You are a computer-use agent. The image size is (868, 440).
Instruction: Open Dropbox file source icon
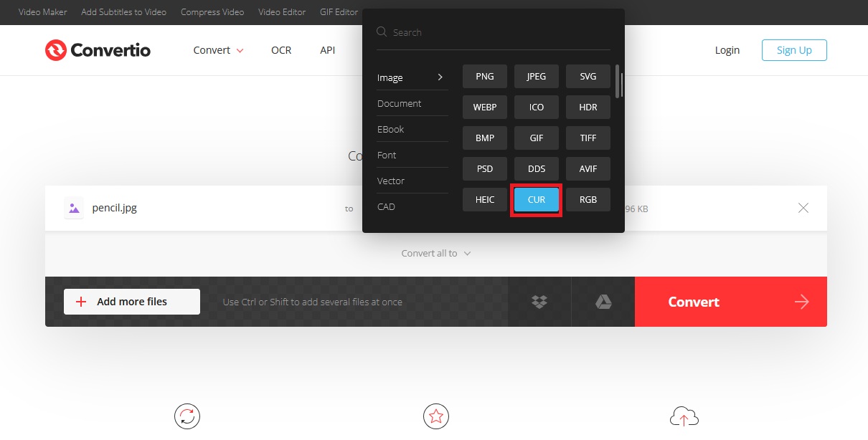click(x=539, y=302)
